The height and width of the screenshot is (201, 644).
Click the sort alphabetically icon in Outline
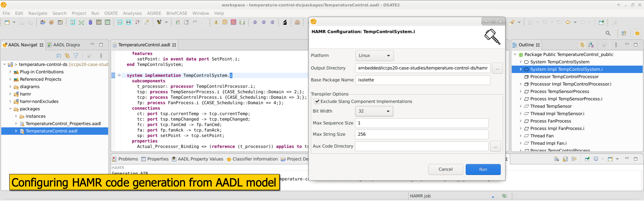coord(591,45)
